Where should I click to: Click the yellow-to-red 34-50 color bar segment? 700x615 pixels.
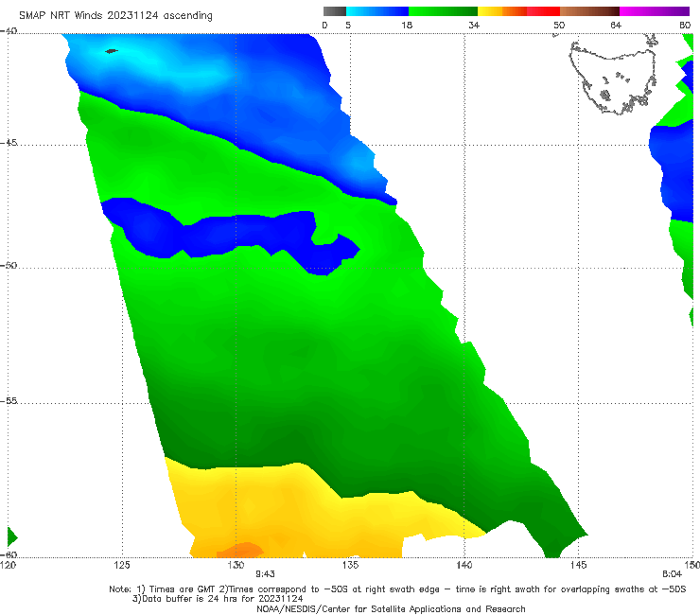coord(518,11)
